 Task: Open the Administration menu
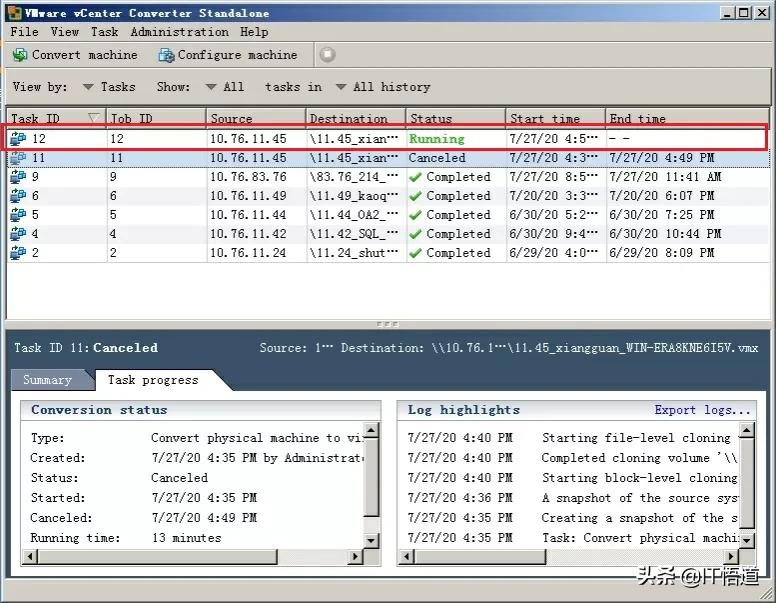pos(179,32)
